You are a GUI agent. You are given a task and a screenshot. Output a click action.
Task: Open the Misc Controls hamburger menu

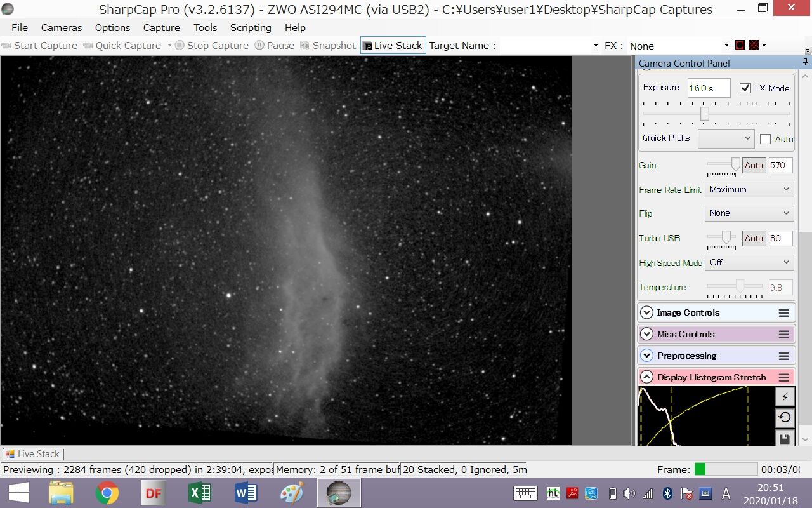pos(784,335)
